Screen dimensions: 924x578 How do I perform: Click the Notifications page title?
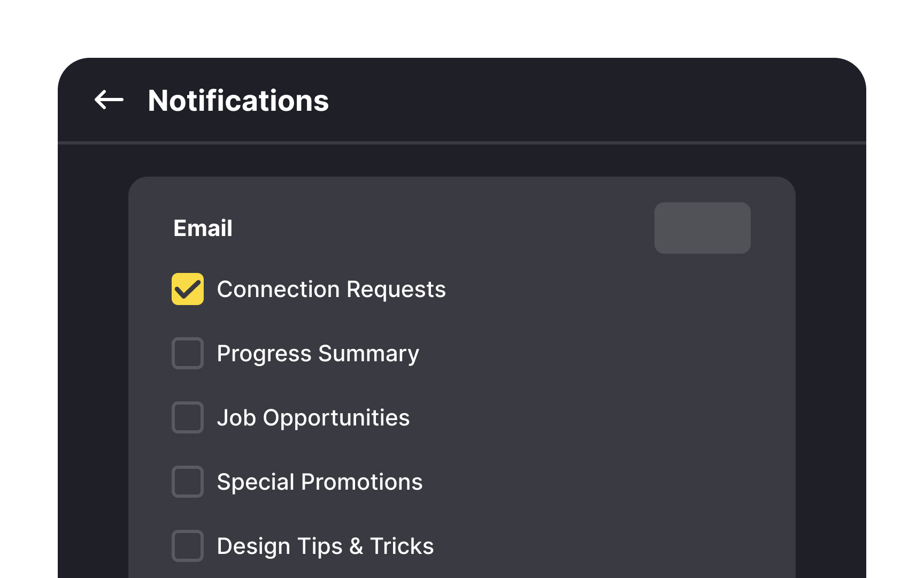(238, 100)
